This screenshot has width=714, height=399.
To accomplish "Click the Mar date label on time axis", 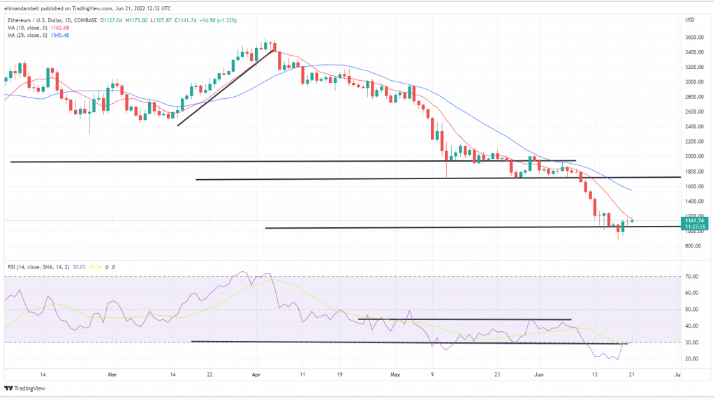I will (112, 375).
